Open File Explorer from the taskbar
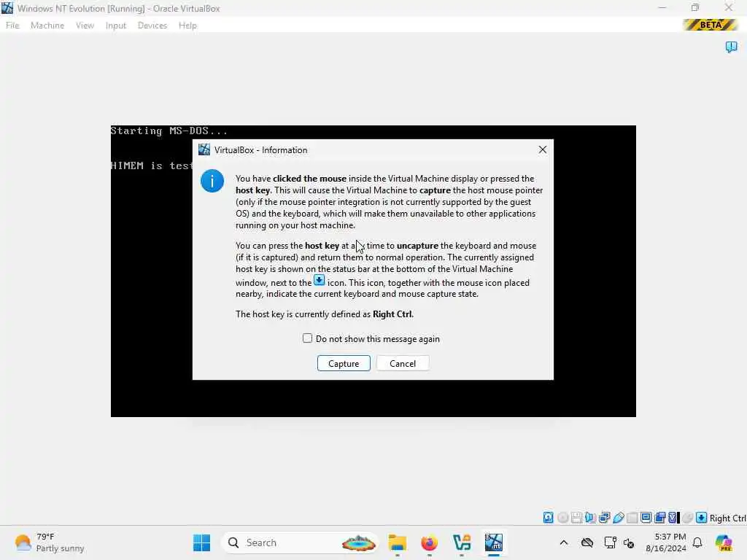 tap(398, 542)
